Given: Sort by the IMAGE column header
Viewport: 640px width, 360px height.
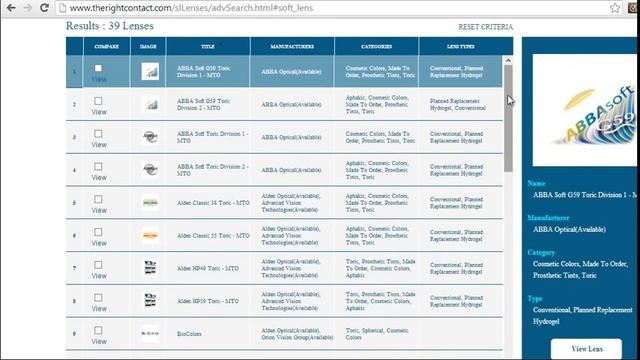Looking at the screenshot, I should coord(148,46).
